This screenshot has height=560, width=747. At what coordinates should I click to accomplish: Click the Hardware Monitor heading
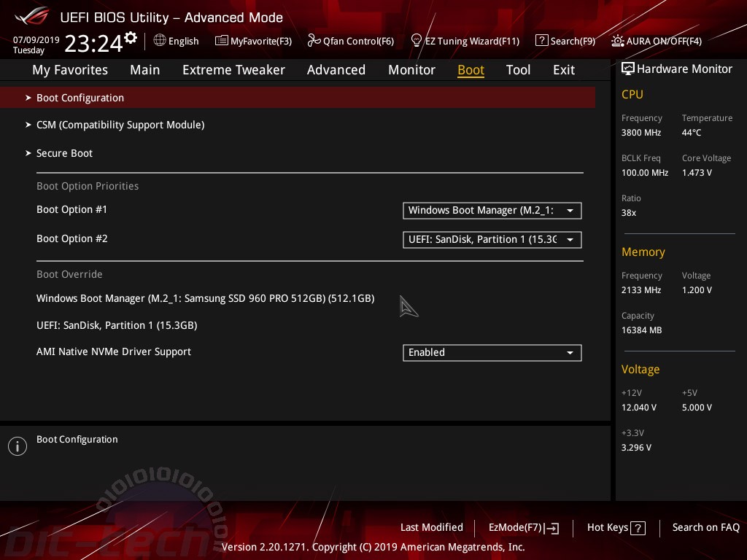point(684,69)
